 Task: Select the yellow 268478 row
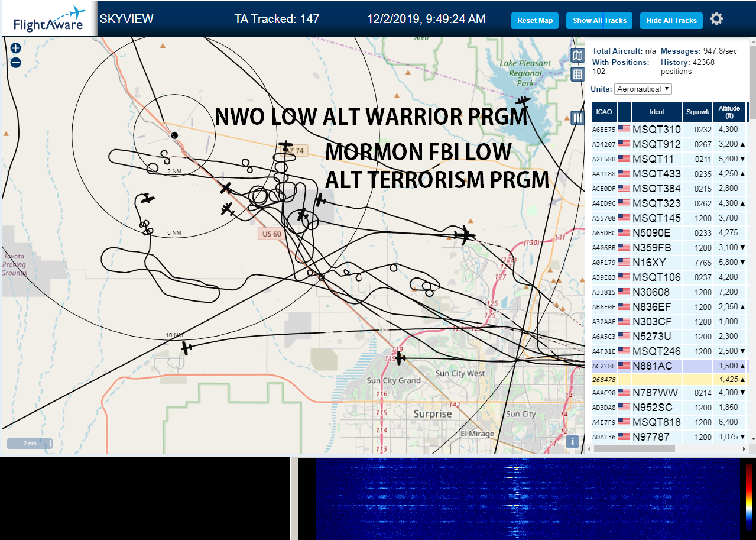click(x=670, y=379)
